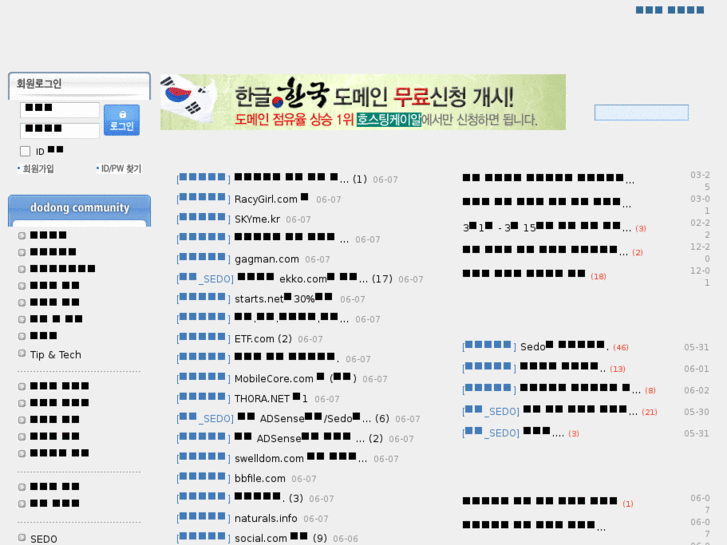Open the ID/PW 찾기 link

pos(121,169)
